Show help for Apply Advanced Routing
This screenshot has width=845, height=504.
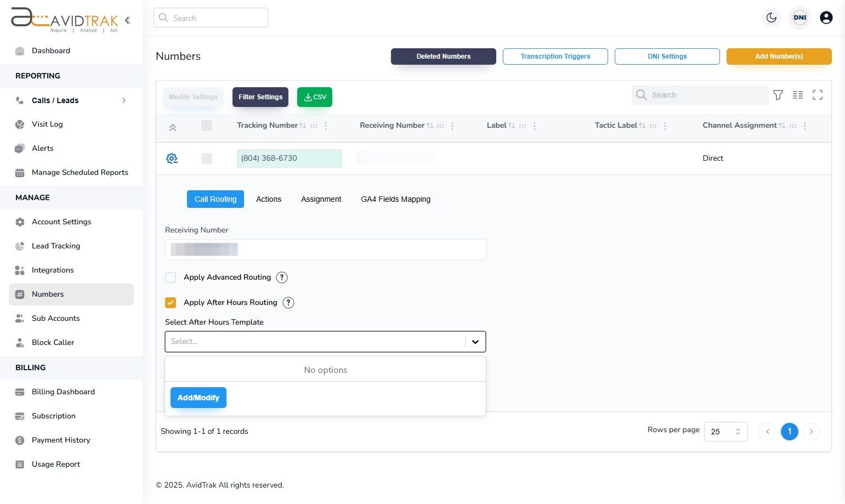[x=282, y=278]
